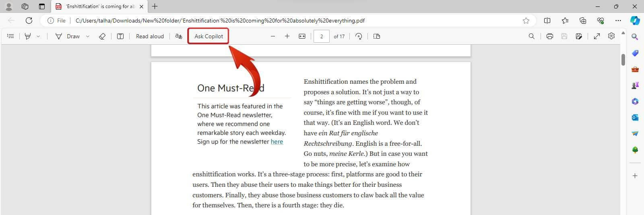The width and height of the screenshot is (644, 215).
Task: Zoom out with the minus icon
Action: pos(273,36)
